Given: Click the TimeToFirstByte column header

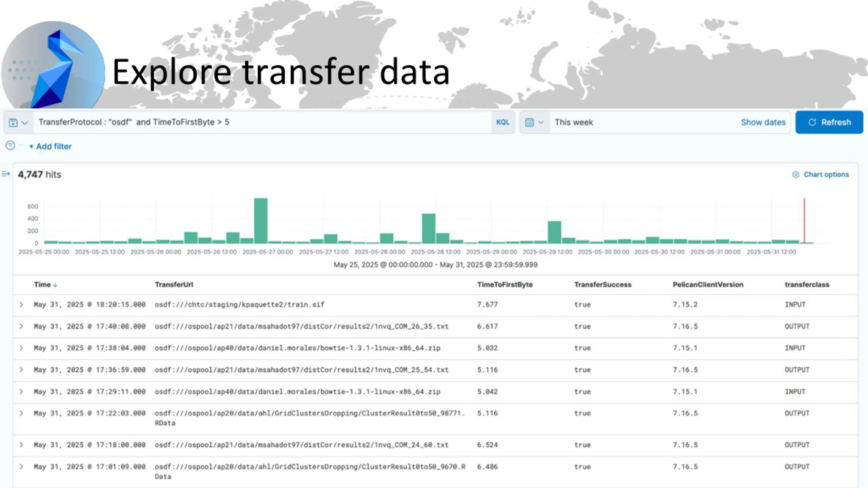Looking at the screenshot, I should [x=505, y=285].
